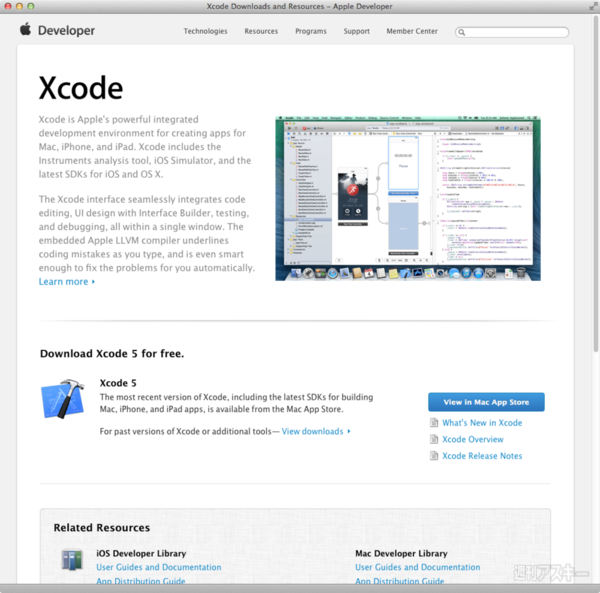This screenshot has width=600, height=593.
Task: Click the Xcode 5 hammer icon
Action: click(x=63, y=399)
